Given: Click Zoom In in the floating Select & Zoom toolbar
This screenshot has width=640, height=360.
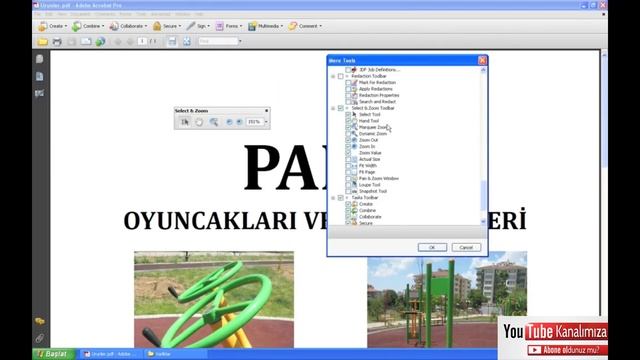Looking at the screenshot, I should pyautogui.click(x=240, y=122).
